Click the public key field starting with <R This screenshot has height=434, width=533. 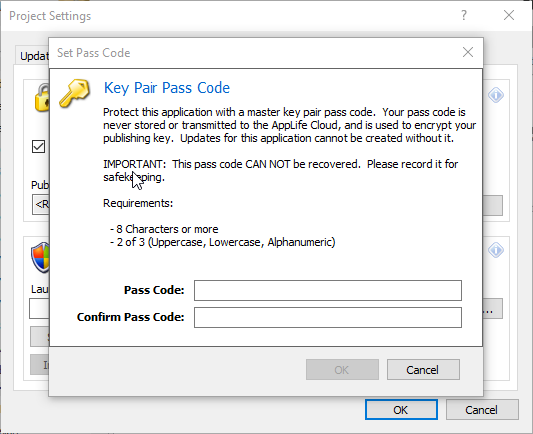tap(41, 204)
